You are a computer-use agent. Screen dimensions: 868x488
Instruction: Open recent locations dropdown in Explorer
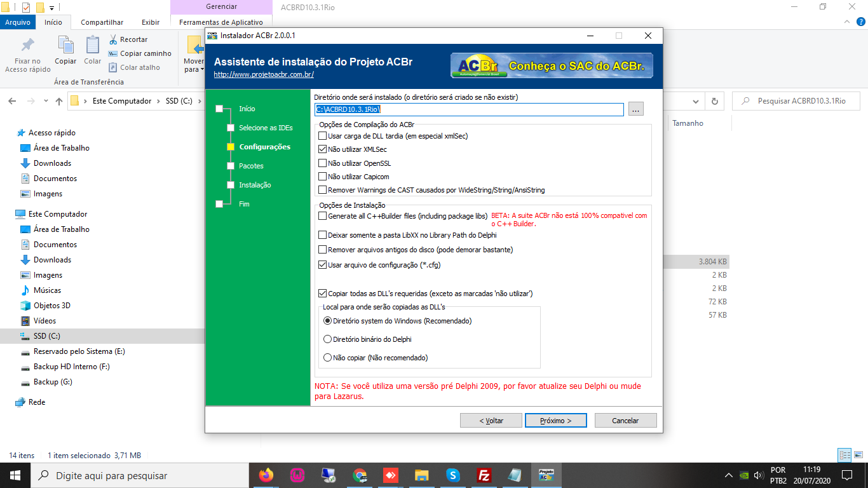[46, 101]
